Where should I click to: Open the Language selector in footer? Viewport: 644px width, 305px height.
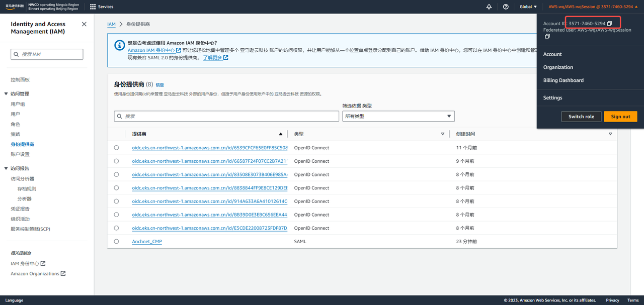pos(14,300)
